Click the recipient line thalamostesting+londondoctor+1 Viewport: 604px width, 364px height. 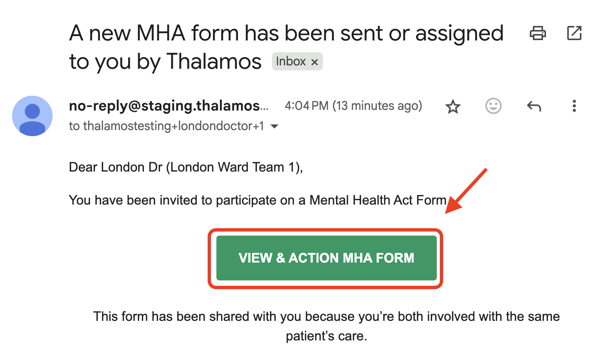coord(167,126)
